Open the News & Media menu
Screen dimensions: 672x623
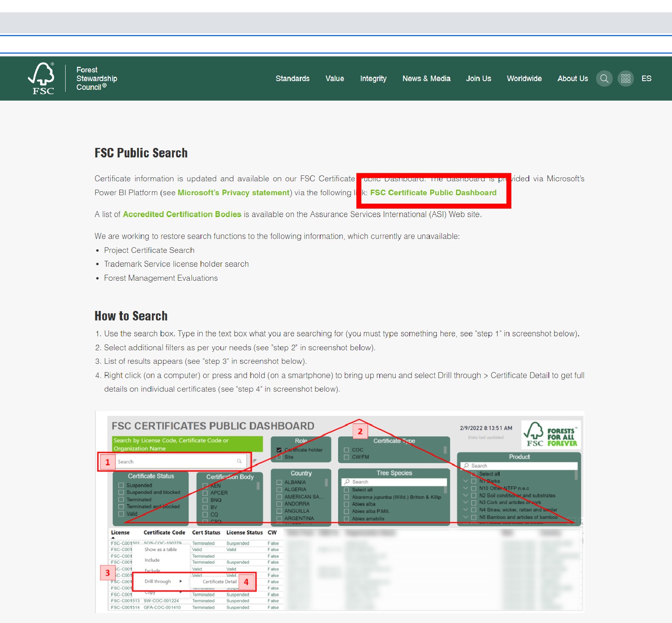[426, 79]
